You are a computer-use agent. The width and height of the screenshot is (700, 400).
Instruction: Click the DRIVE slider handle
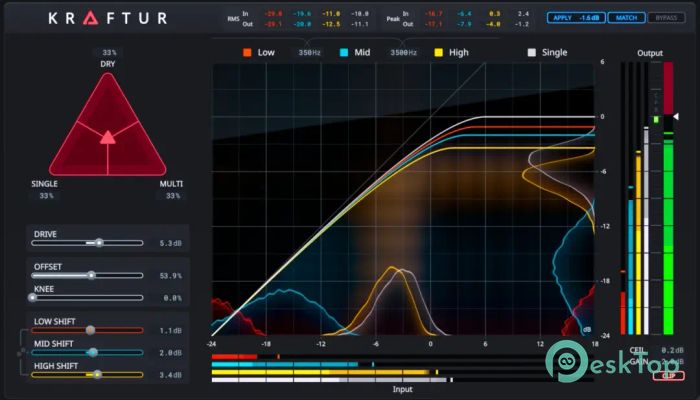coord(98,243)
